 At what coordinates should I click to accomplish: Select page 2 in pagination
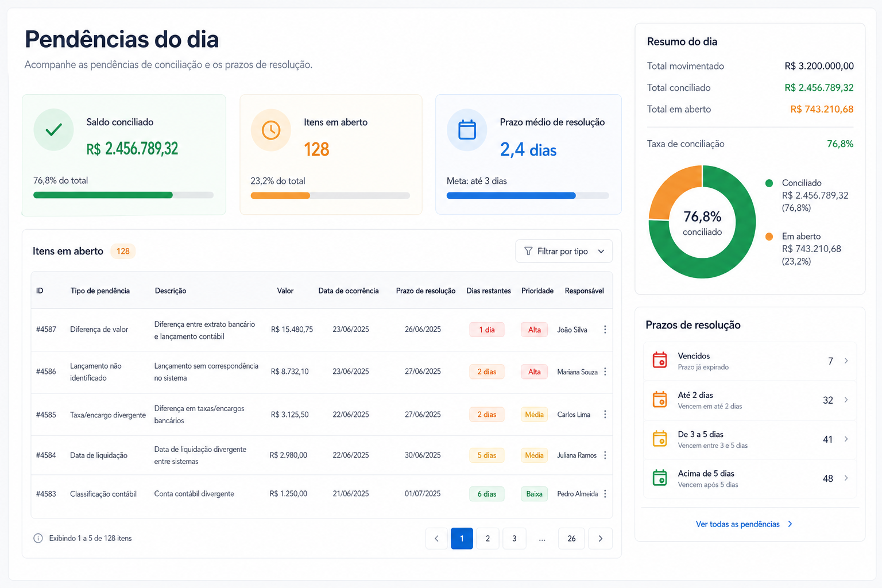[488, 538]
